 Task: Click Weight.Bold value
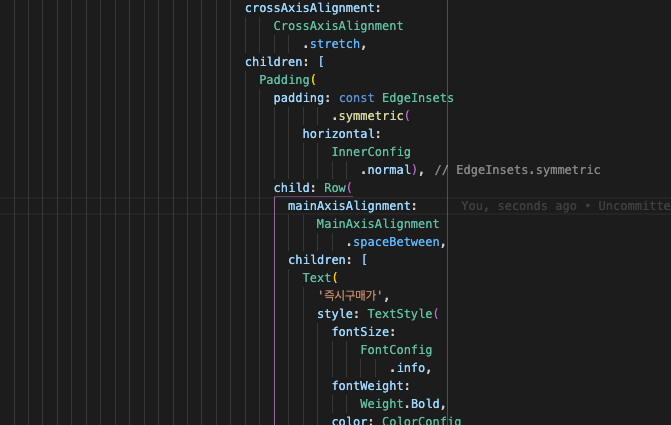[x=400, y=403]
